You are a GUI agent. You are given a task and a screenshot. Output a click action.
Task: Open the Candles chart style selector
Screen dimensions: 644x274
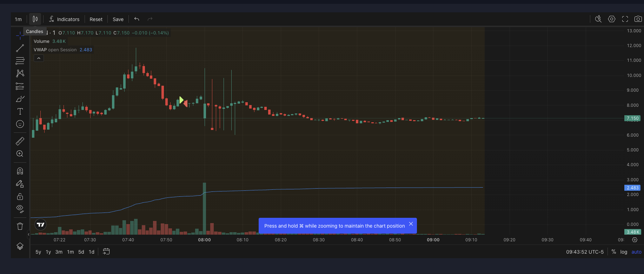(x=35, y=19)
